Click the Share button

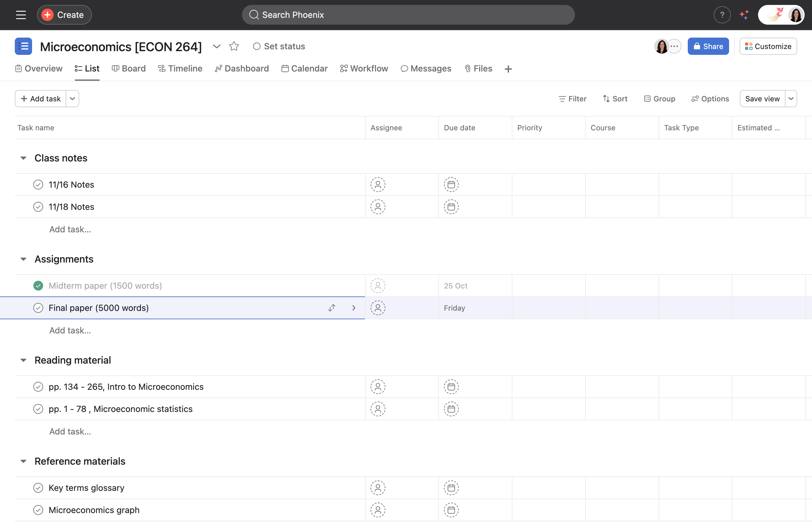point(708,46)
